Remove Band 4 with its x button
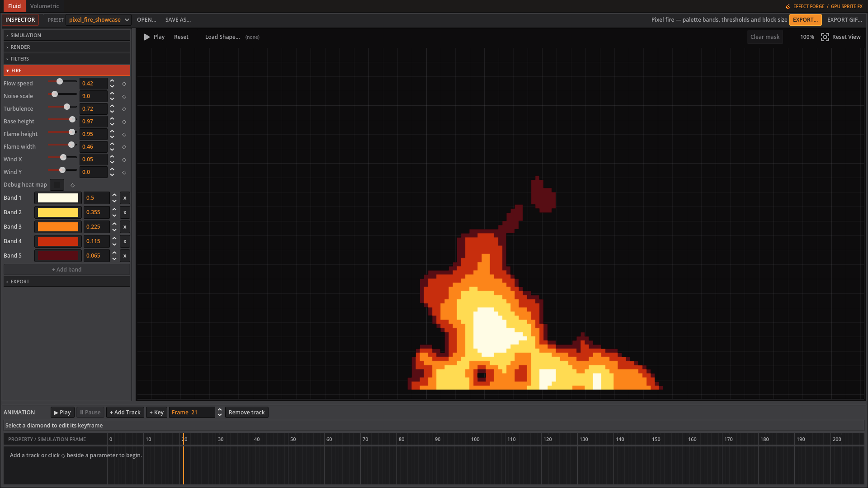 pyautogui.click(x=125, y=241)
